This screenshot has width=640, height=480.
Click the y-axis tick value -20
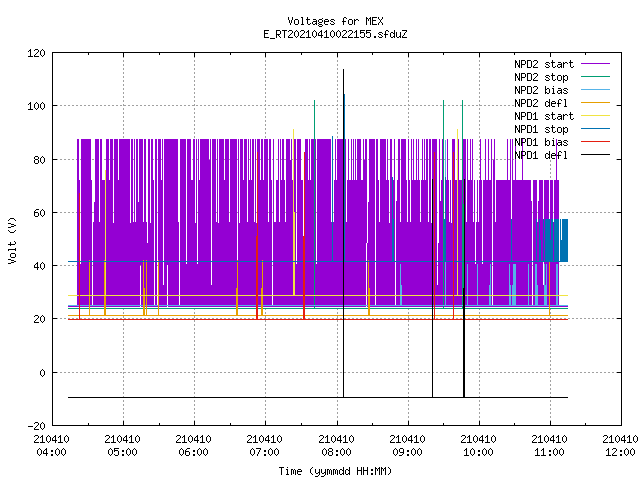[36, 426]
